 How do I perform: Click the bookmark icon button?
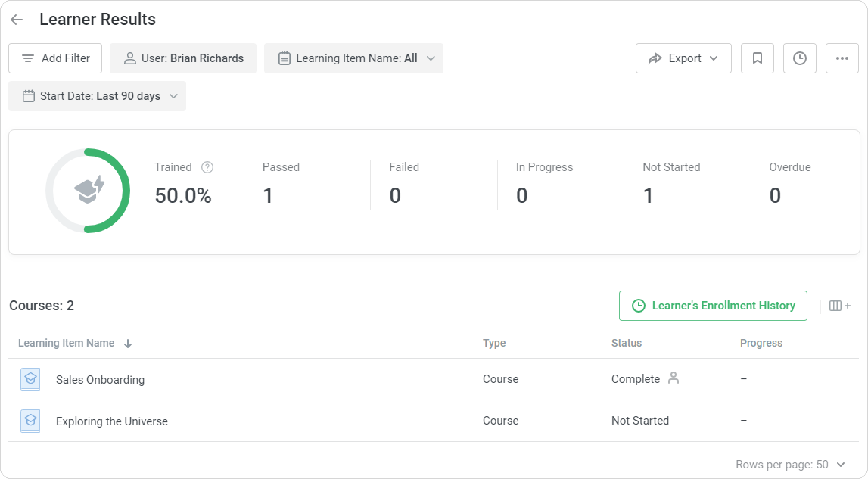(757, 58)
